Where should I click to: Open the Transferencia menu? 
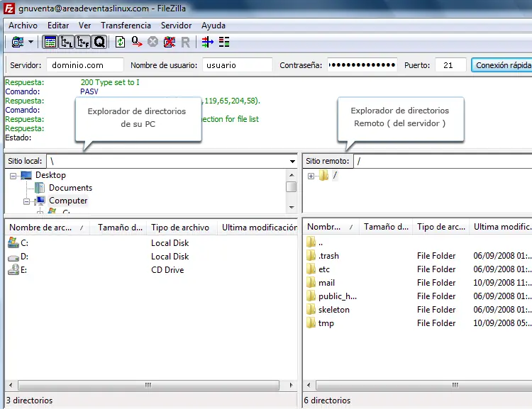pos(126,26)
